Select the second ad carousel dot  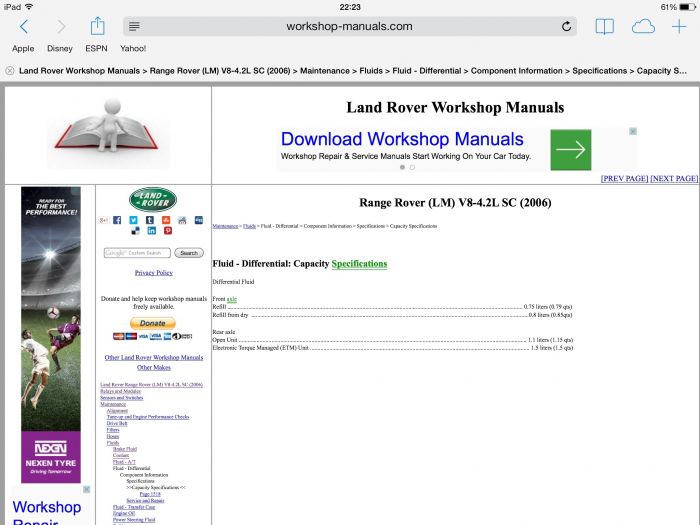[412, 167]
